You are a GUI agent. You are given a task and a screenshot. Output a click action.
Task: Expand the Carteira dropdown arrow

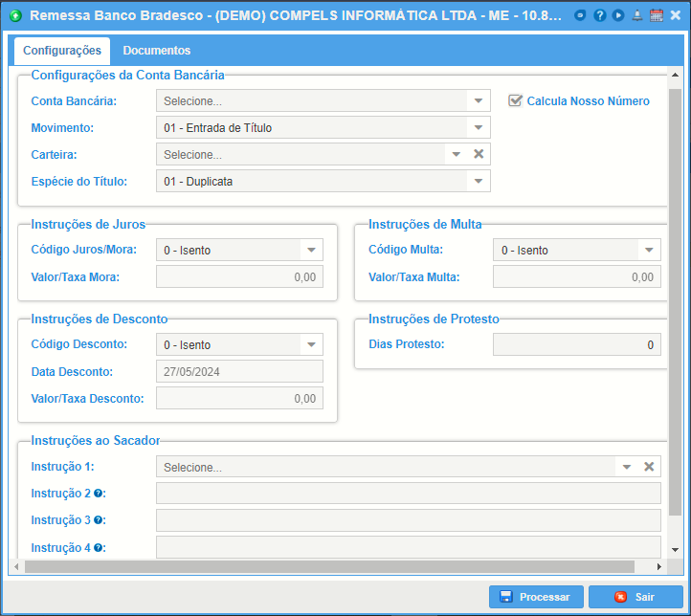(457, 155)
